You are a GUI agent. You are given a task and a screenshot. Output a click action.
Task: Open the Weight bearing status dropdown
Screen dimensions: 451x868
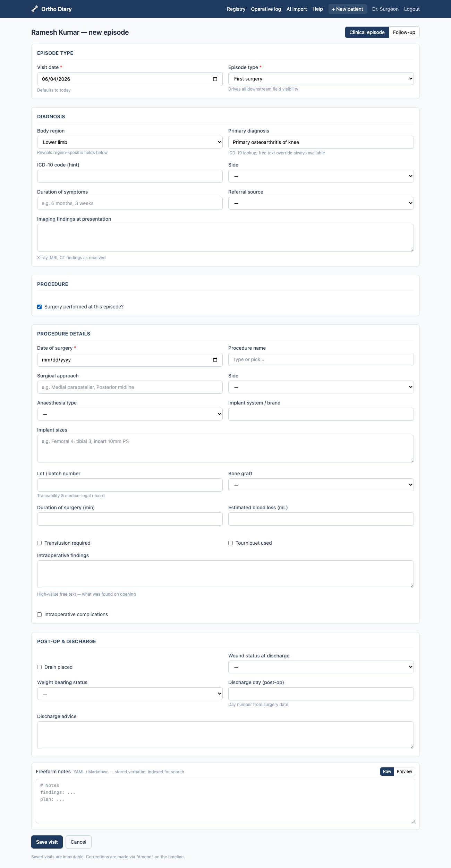point(130,694)
